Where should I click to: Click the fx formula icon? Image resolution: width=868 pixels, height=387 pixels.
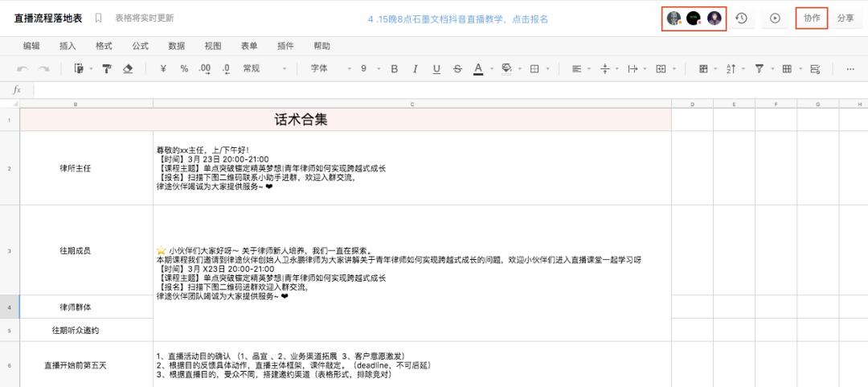coord(17,90)
